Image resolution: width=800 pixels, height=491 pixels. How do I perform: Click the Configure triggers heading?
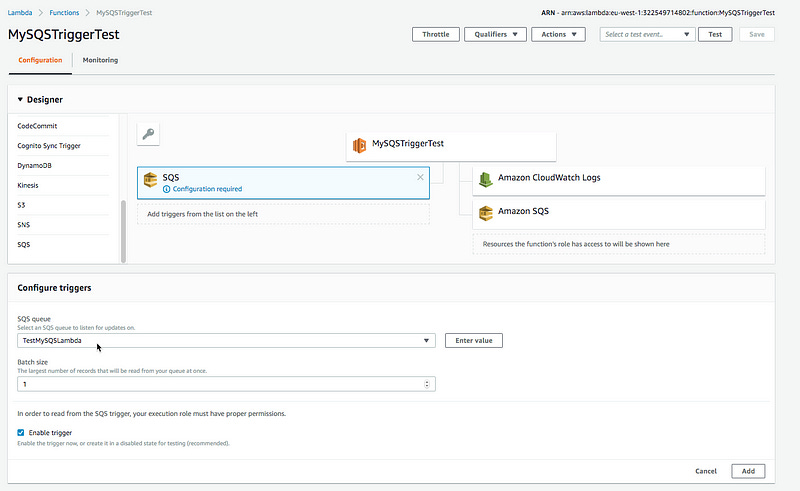coord(54,288)
